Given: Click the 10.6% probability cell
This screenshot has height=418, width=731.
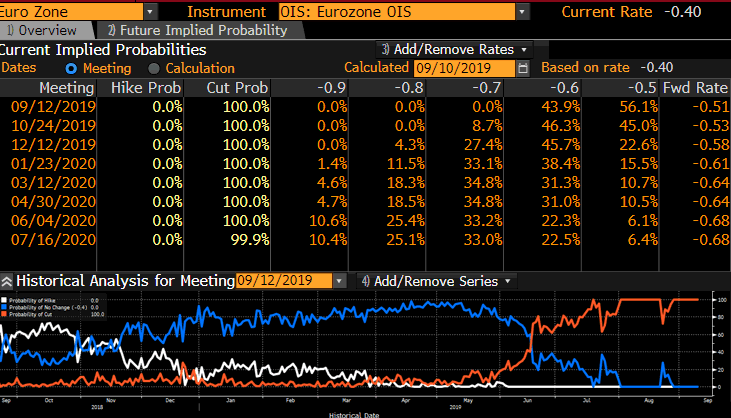Looking at the screenshot, I should (328, 221).
